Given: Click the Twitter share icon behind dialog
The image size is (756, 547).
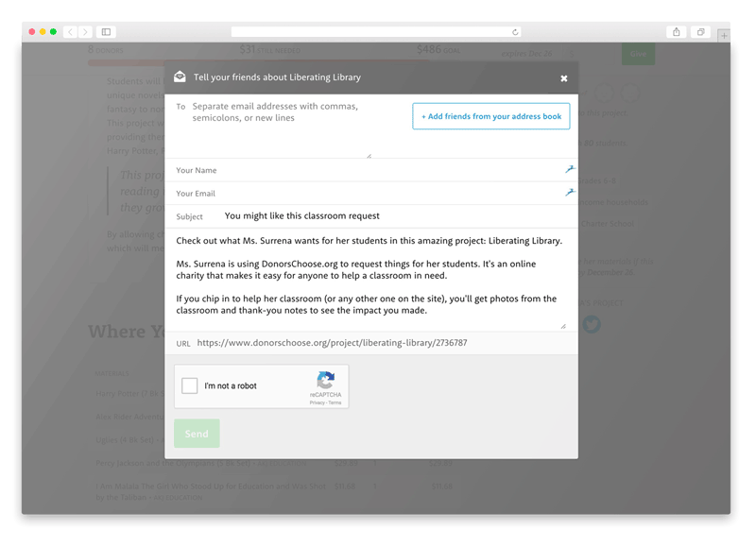Looking at the screenshot, I should pos(592,324).
